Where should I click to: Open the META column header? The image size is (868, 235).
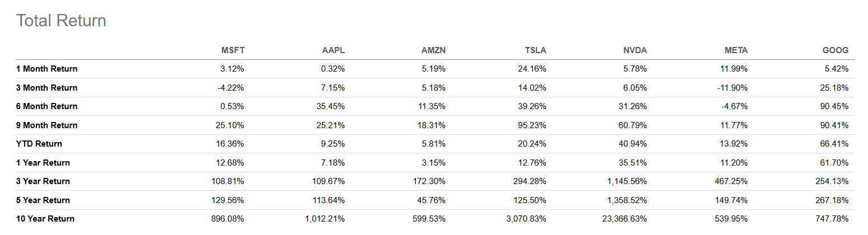tap(736, 50)
